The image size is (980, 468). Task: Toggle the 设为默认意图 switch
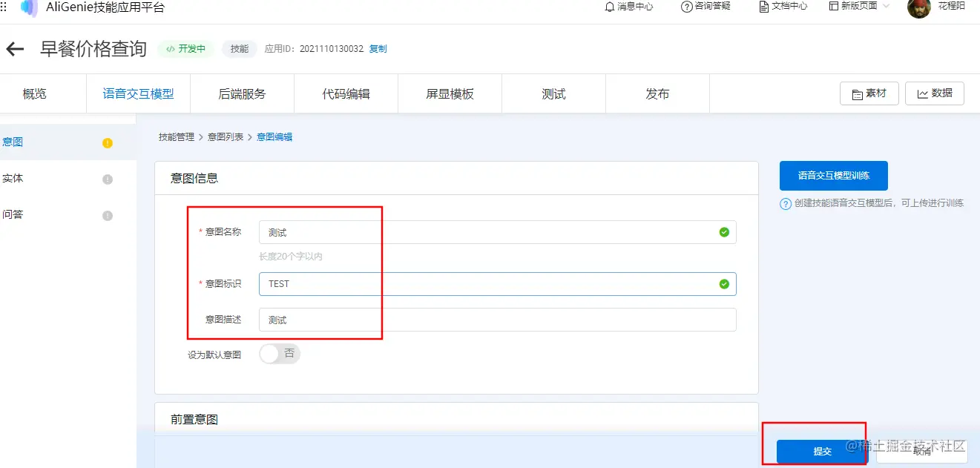(x=280, y=354)
